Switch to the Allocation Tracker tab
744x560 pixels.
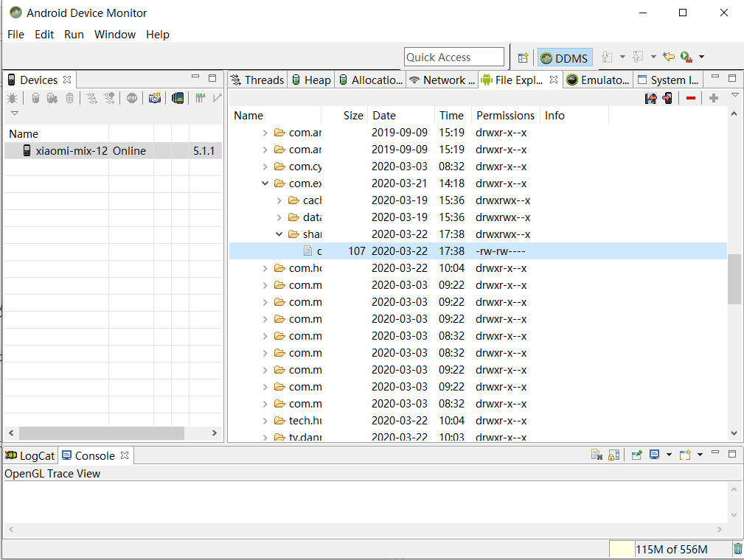[x=371, y=80]
